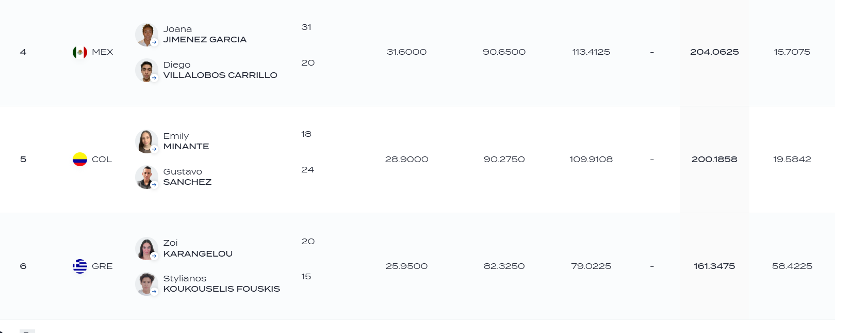Click the GRE country code
This screenshot has height=333, width=868.
point(102,266)
